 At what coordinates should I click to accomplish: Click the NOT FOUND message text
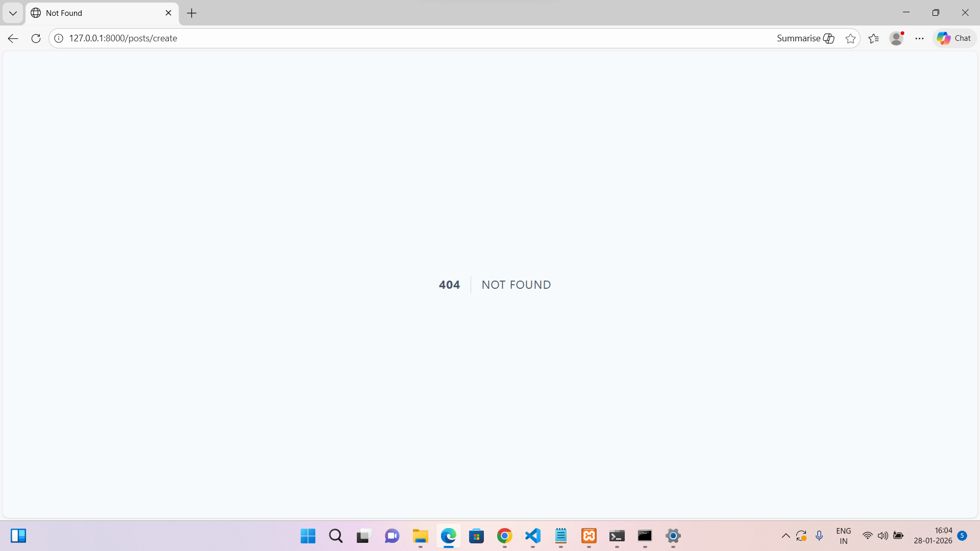[x=516, y=285]
